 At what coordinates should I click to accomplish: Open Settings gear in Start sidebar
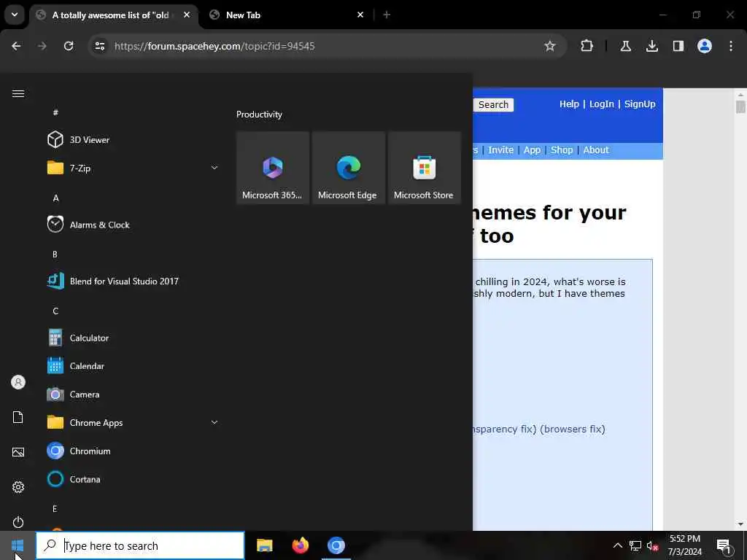click(18, 486)
